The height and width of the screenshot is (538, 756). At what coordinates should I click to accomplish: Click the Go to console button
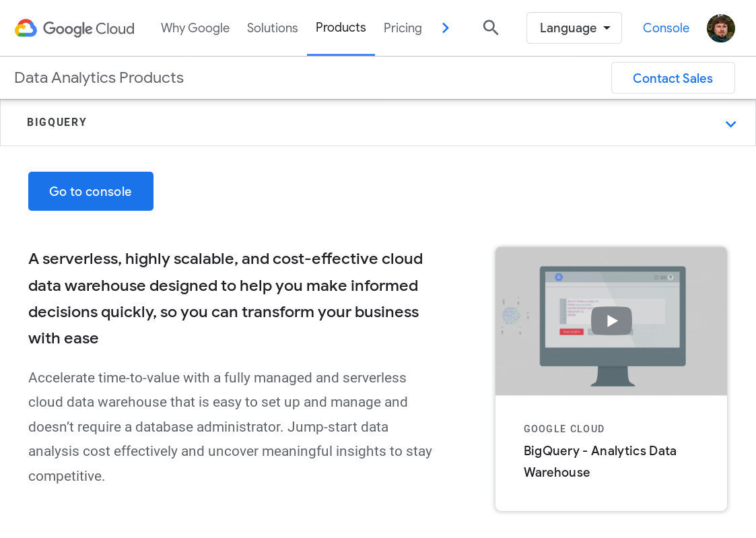tap(91, 191)
